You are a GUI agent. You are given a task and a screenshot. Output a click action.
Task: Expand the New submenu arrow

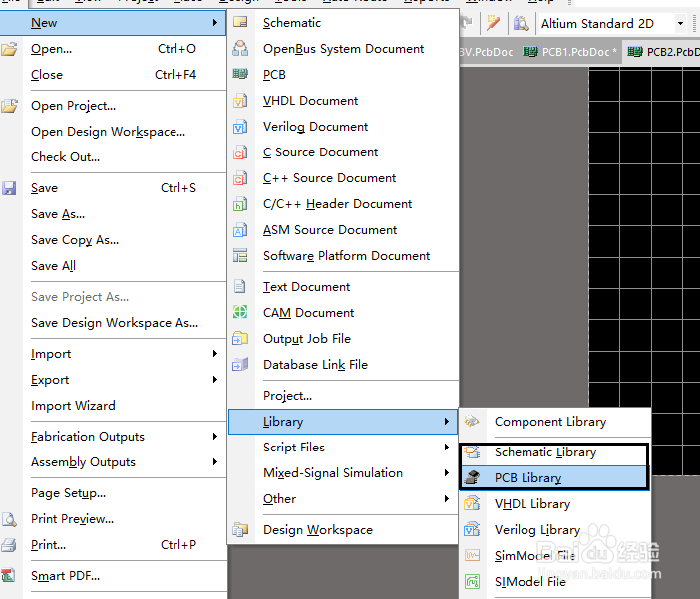215,22
